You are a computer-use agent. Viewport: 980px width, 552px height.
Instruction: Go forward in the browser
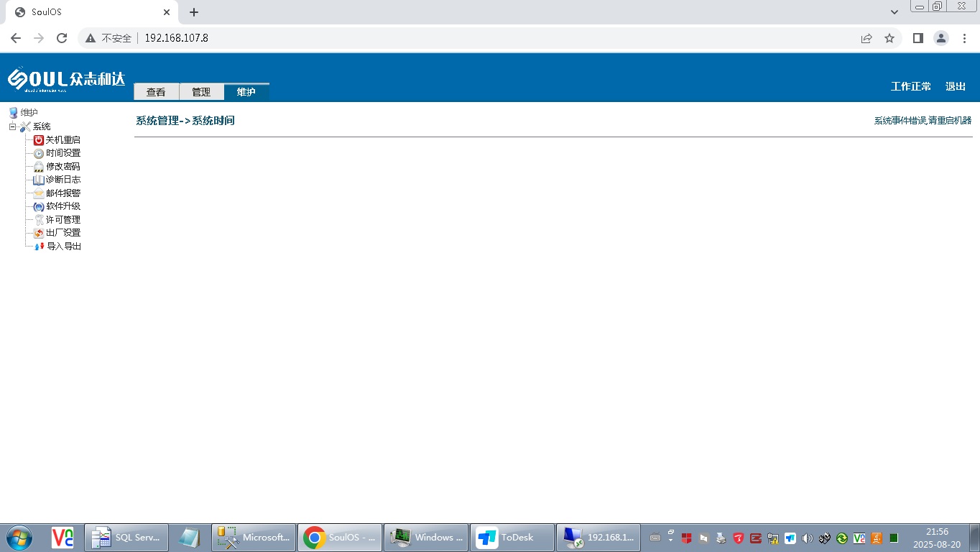pos(39,38)
